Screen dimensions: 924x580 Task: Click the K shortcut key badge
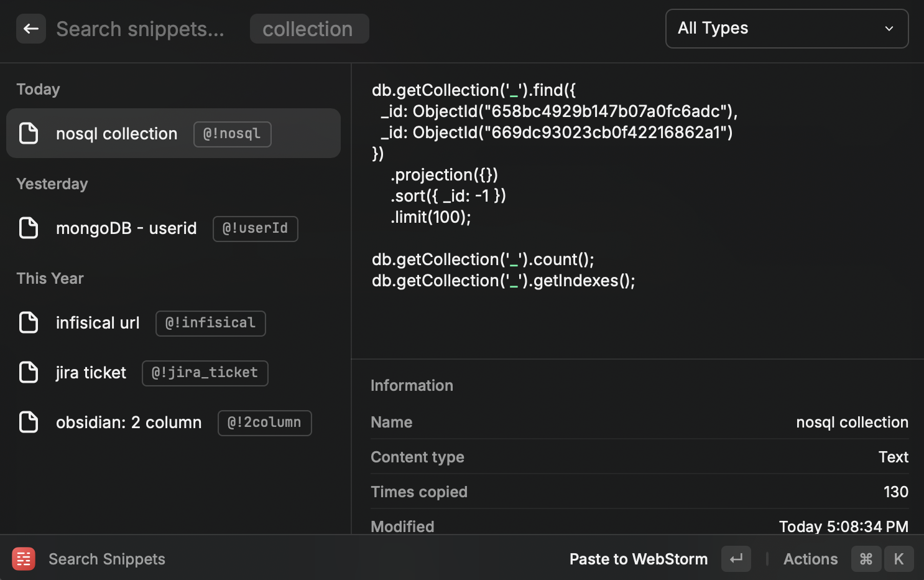tap(899, 559)
